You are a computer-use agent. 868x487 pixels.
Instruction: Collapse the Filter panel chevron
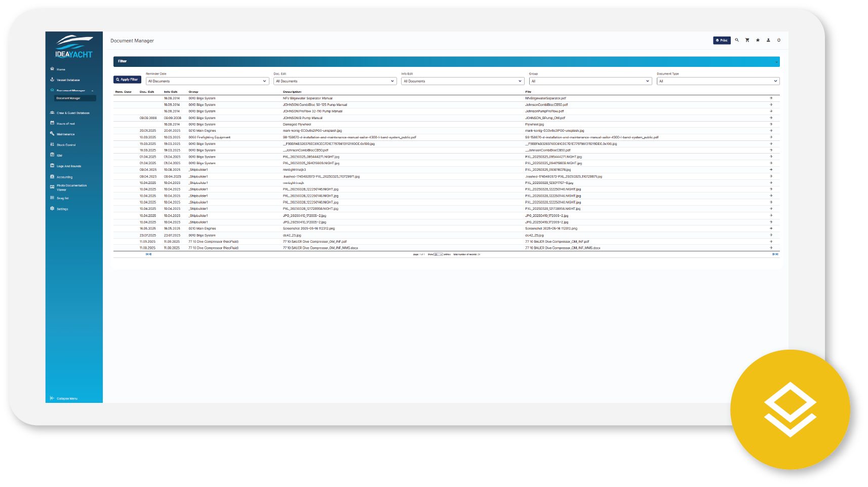pyautogui.click(x=776, y=62)
